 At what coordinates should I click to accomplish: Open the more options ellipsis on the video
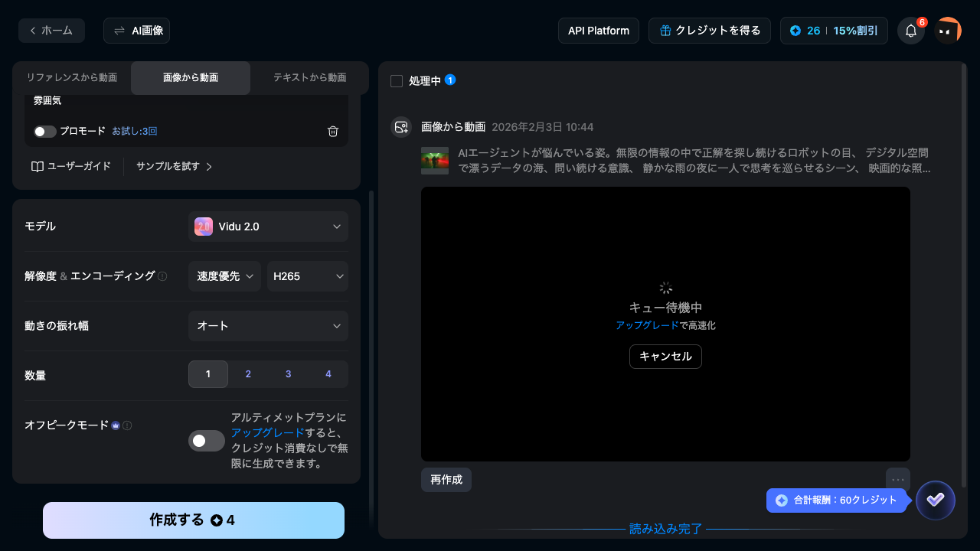click(x=898, y=479)
